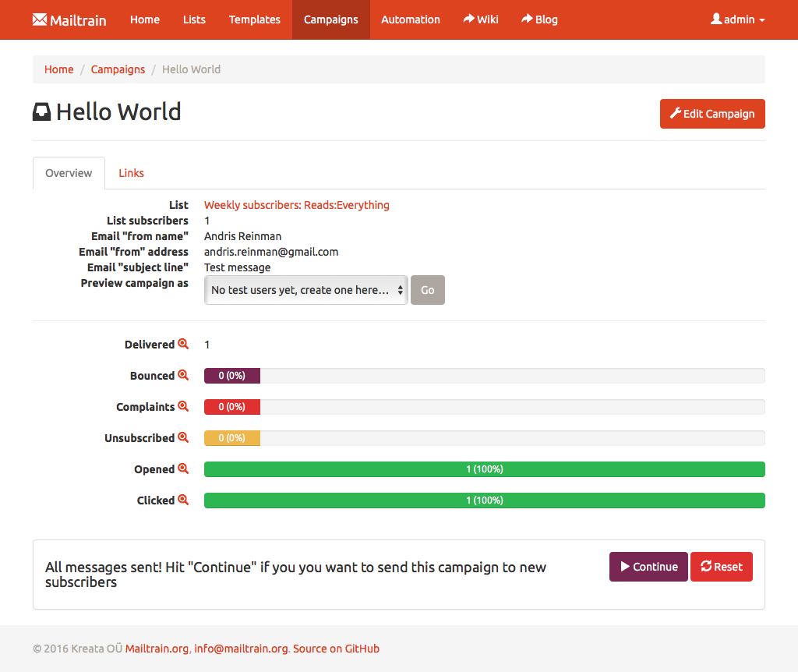
Task: Switch to the Links tab
Action: pyautogui.click(x=131, y=172)
